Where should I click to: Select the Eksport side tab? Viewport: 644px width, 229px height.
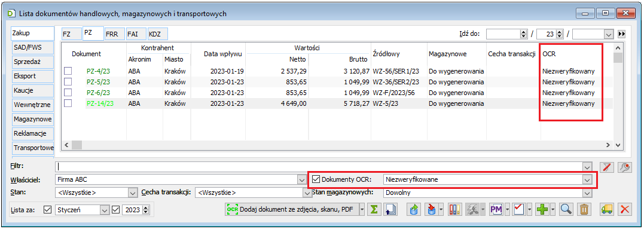click(33, 77)
